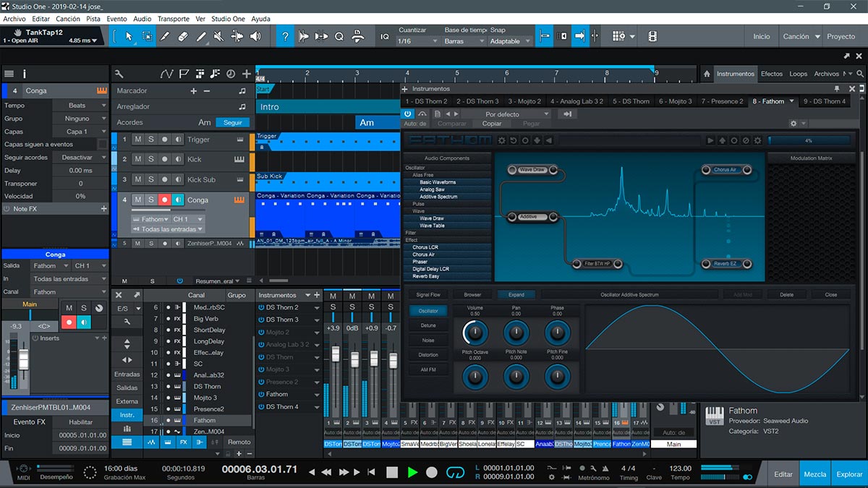The height and width of the screenshot is (488, 868).
Task: Toggle power for DS Thorn 2 instrument
Action: tap(261, 307)
